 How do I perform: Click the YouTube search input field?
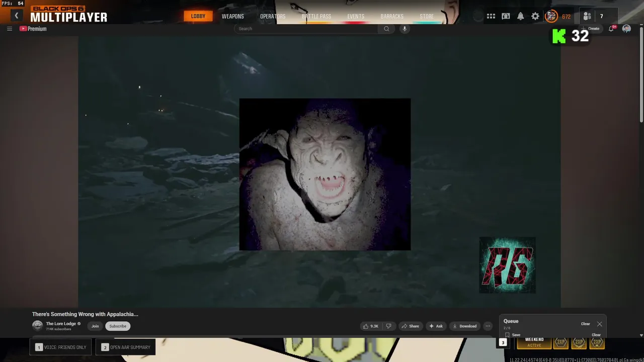[x=306, y=29]
